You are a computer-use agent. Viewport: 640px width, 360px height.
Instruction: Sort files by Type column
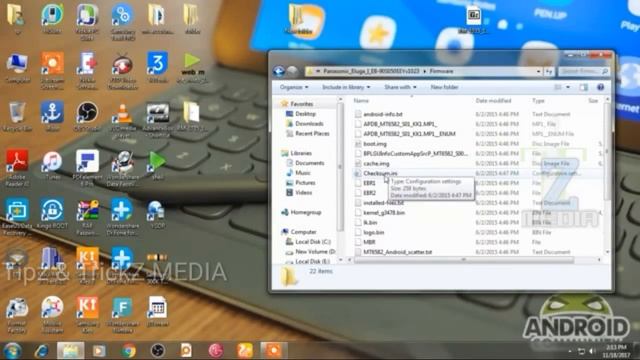[x=538, y=100]
